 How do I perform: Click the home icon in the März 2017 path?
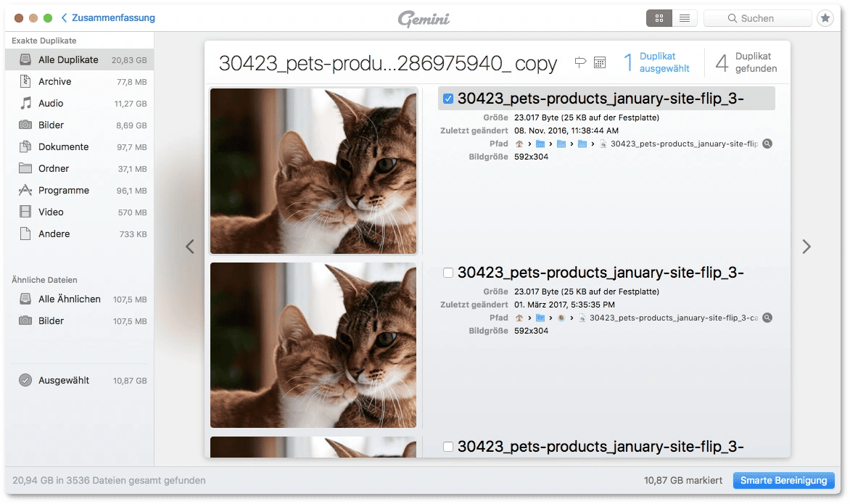519,318
